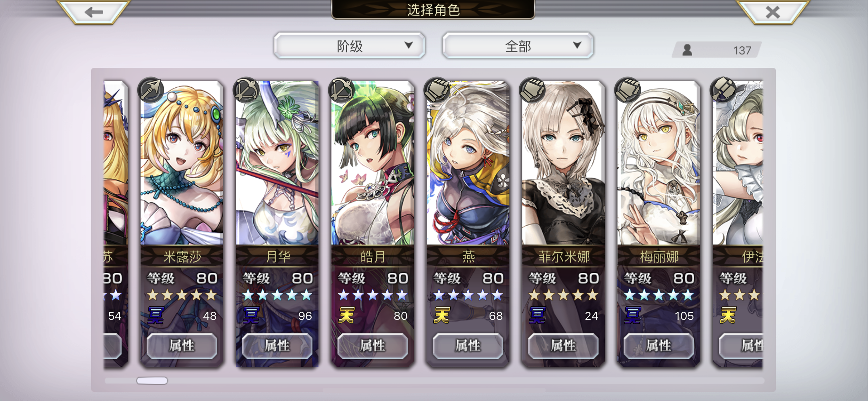Open the 阶级 sort dropdown
Screen dimensions: 868x401
click(x=349, y=46)
